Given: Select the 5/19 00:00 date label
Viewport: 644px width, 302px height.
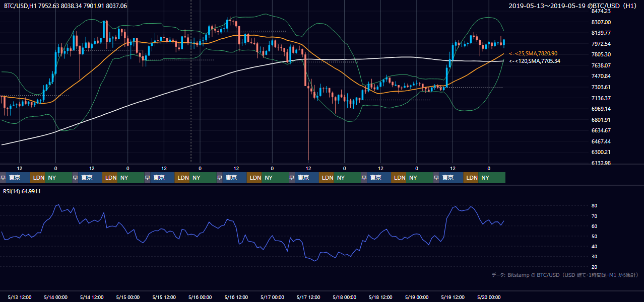Looking at the screenshot, I should click(416, 297).
